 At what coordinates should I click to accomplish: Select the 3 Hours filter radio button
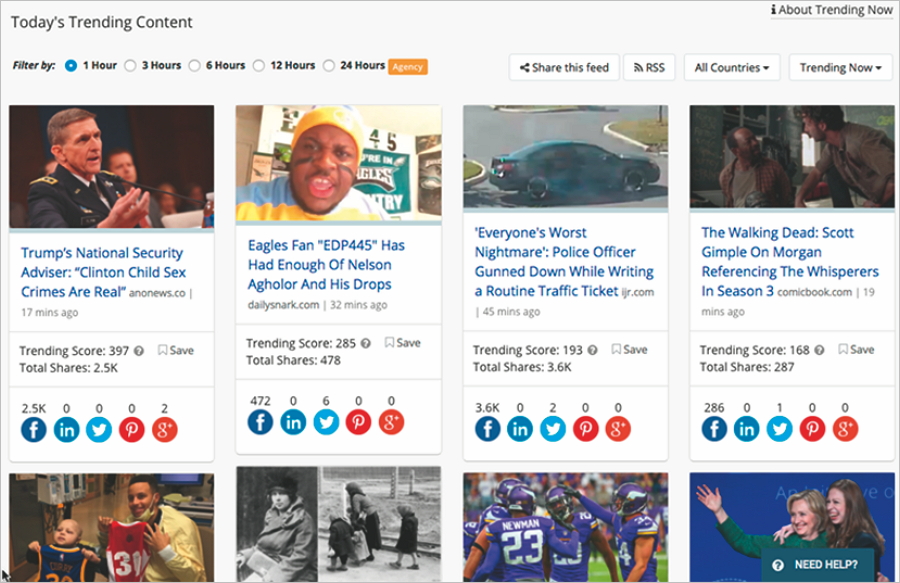[130, 66]
